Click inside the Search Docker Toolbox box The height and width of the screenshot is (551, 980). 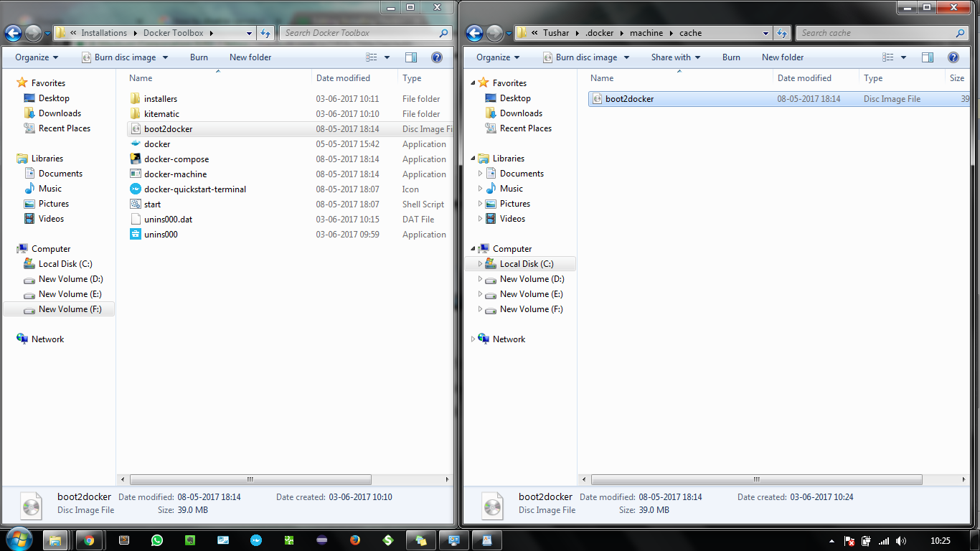click(359, 33)
